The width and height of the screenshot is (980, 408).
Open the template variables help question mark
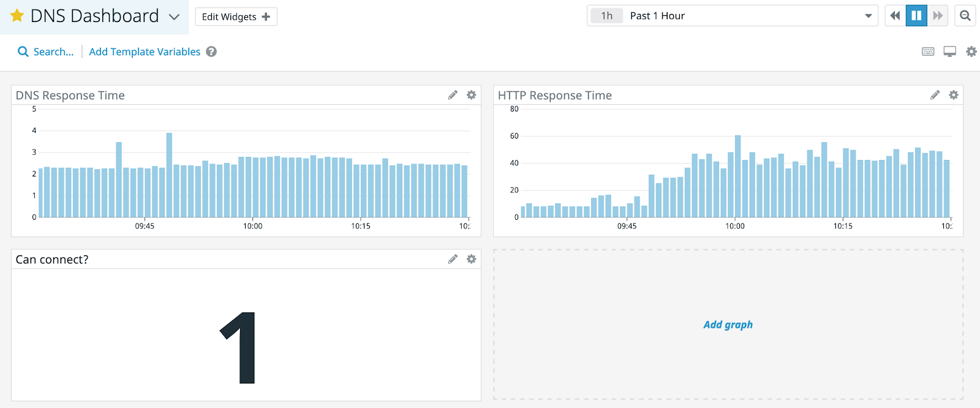click(x=211, y=51)
